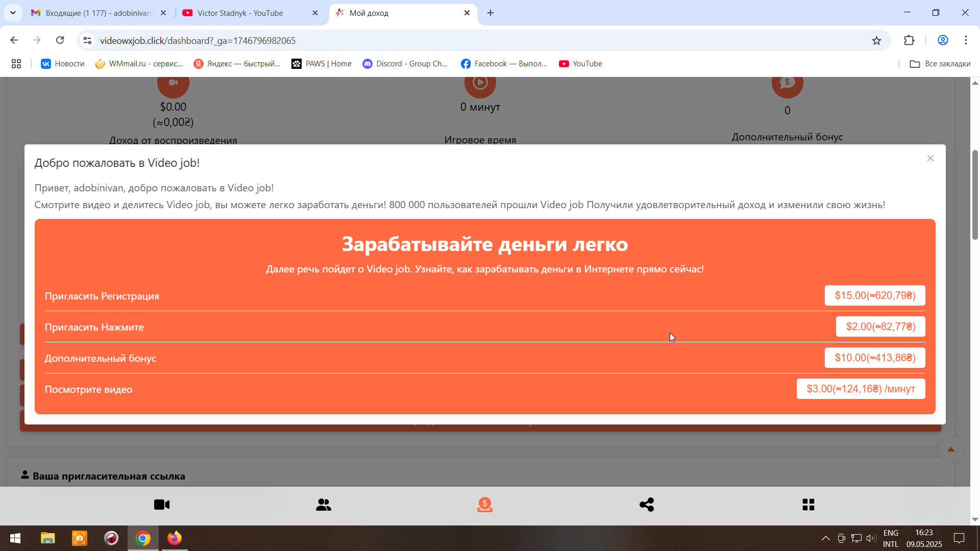Switch to the Gmail Входящие tab
Screen dimensions: 980x551
pos(98,13)
